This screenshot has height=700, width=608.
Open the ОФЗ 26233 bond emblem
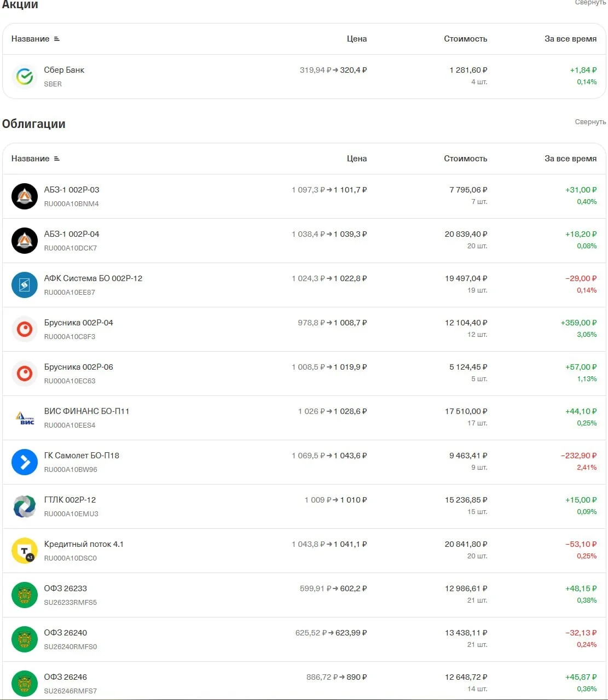point(25,595)
